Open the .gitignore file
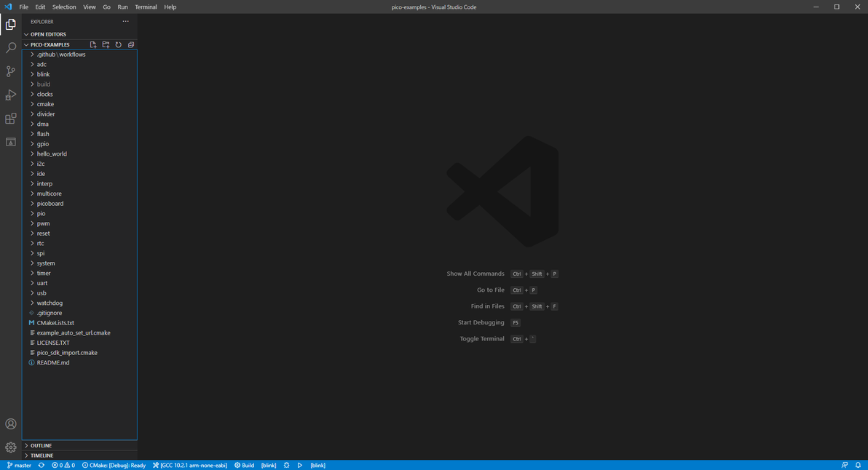This screenshot has height=470, width=868. [x=79, y=314]
